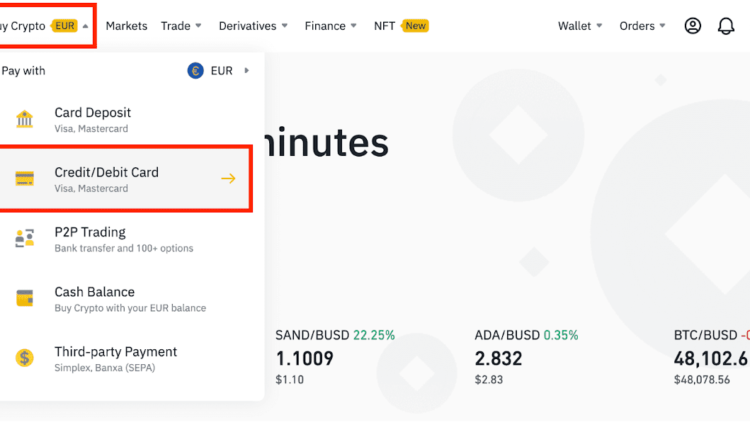Click the Cash Balance wallet icon

[x=25, y=298]
